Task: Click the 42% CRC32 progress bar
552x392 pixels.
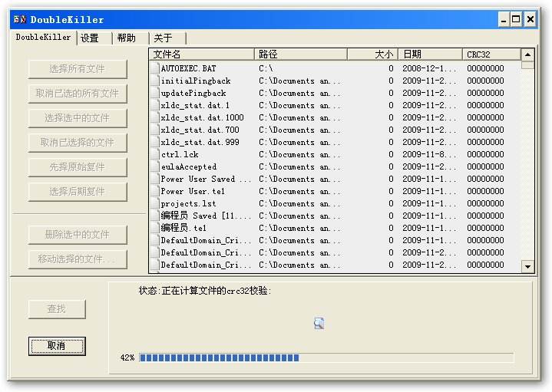Action: (x=326, y=358)
